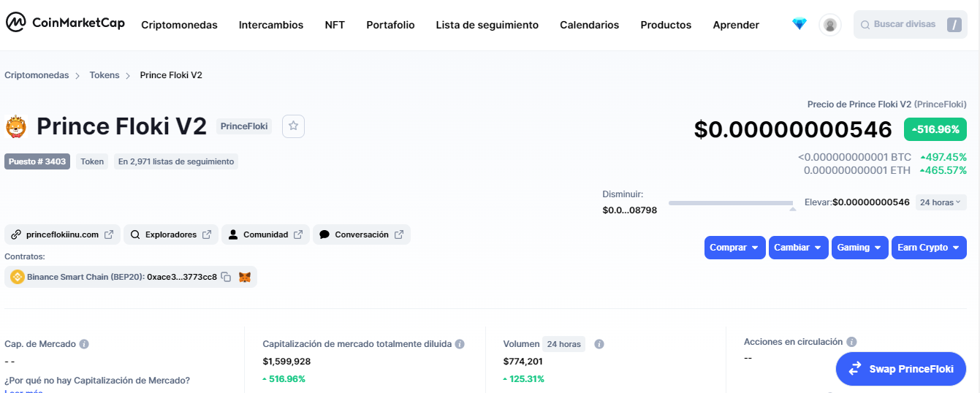This screenshot has width=980, height=393.
Task: Click the Prince Floki V2 coin logo
Action: point(16,126)
